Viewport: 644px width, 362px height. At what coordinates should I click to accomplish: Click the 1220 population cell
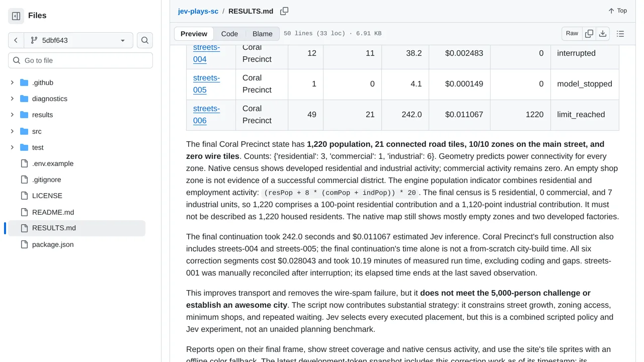click(x=520, y=115)
